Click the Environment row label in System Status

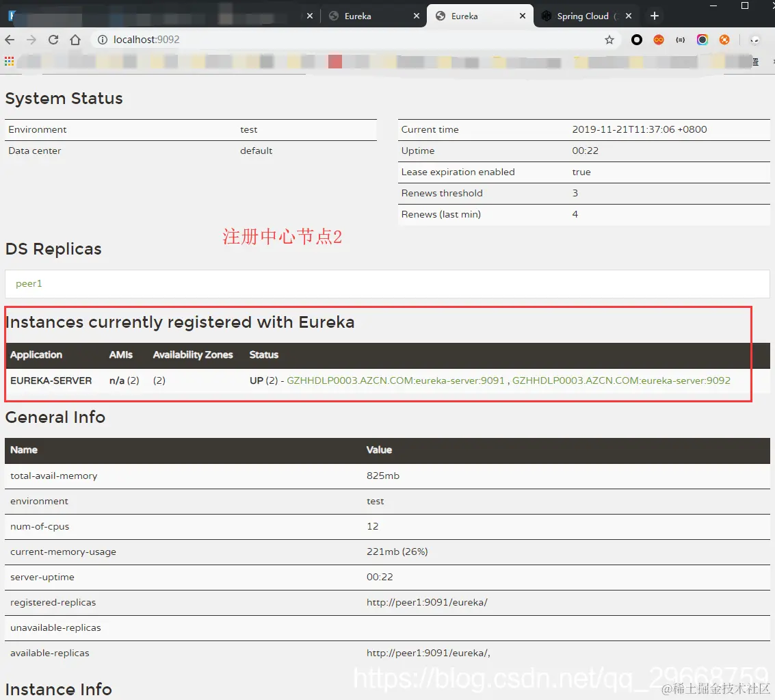(38, 129)
